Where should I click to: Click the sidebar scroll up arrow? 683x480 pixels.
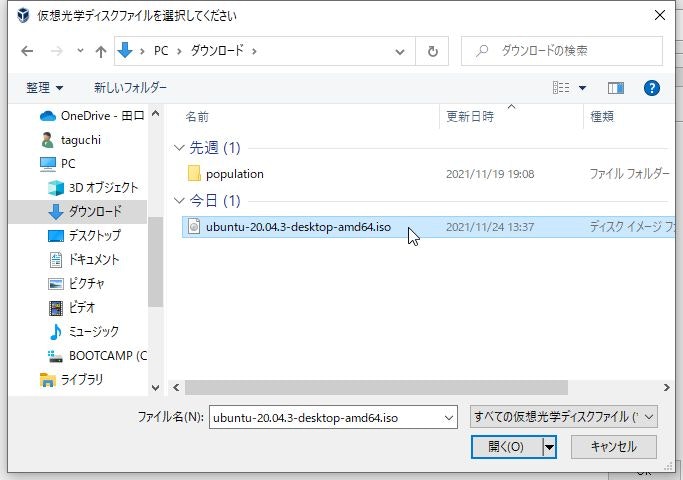coord(156,115)
